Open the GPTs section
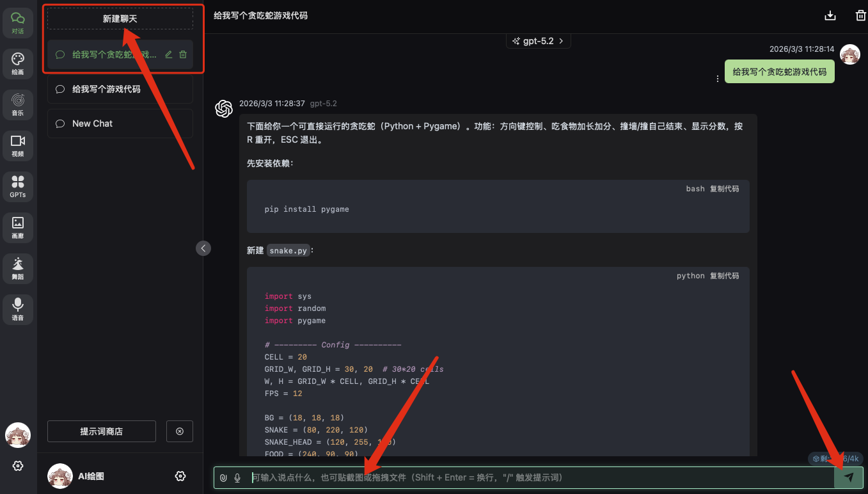The width and height of the screenshot is (868, 494). pos(18,187)
